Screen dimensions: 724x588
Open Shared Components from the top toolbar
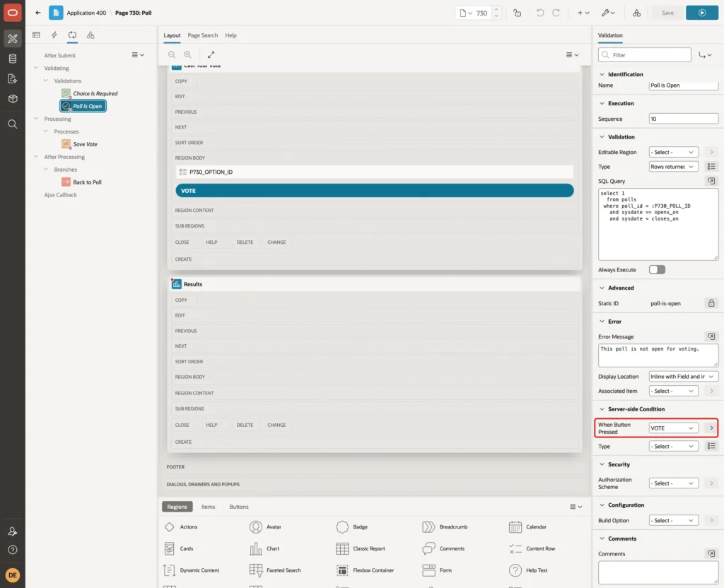(637, 13)
